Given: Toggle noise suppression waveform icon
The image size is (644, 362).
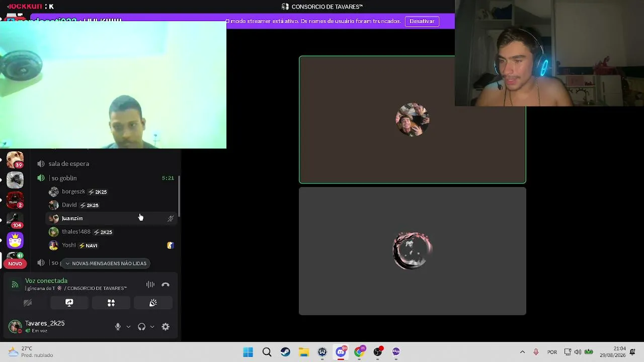Looking at the screenshot, I should 150,285.
